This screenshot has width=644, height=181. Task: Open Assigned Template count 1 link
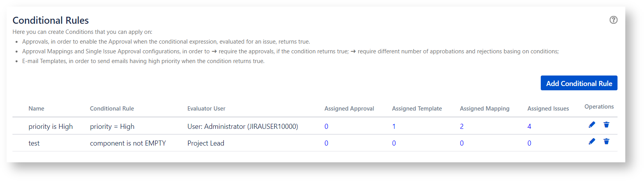pos(394,127)
